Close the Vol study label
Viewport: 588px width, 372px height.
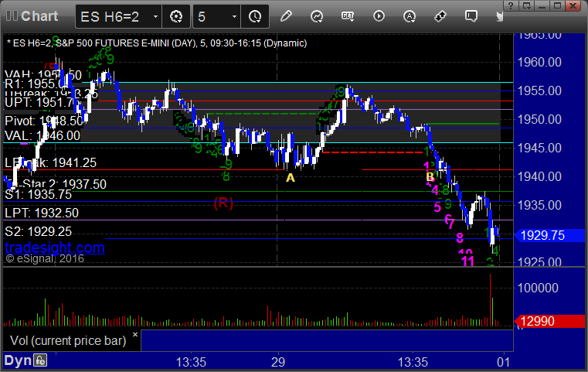135,334
